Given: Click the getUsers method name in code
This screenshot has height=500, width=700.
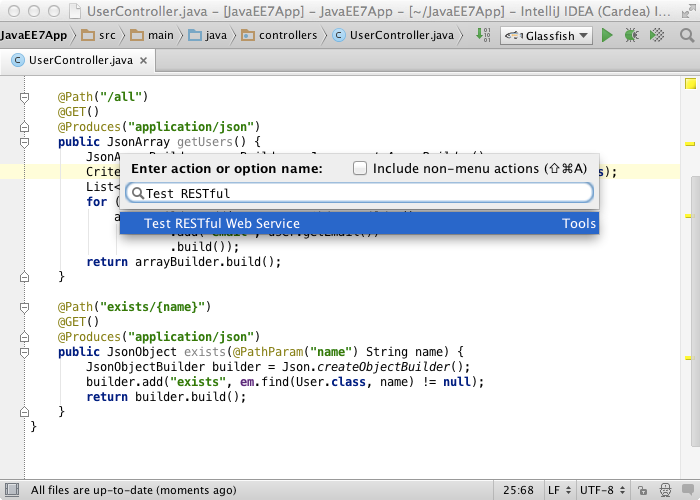Looking at the screenshot, I should 205,142.
